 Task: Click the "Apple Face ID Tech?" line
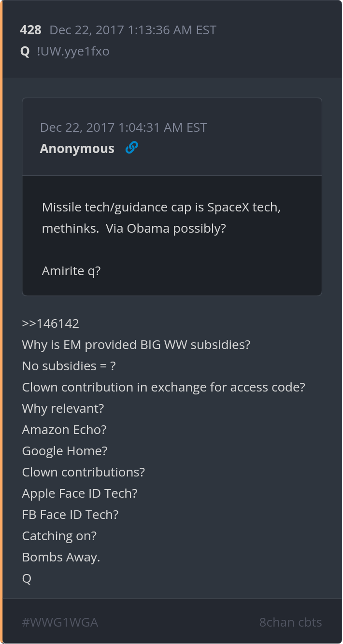80,493
